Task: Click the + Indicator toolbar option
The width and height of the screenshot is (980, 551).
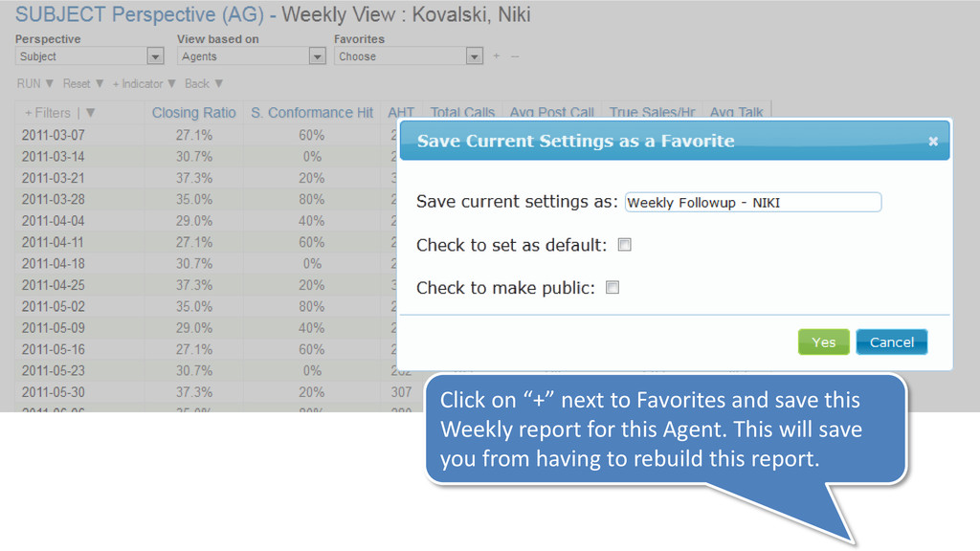Action: [x=138, y=84]
